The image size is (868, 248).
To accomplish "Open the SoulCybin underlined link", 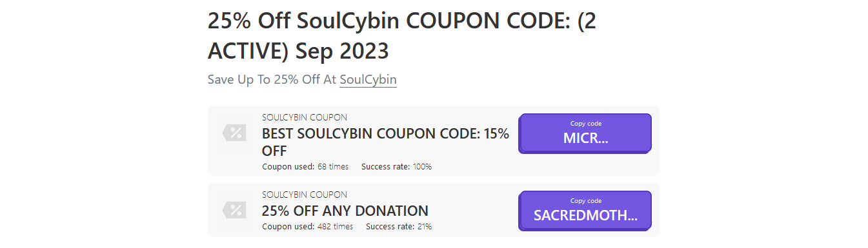I will point(368,80).
